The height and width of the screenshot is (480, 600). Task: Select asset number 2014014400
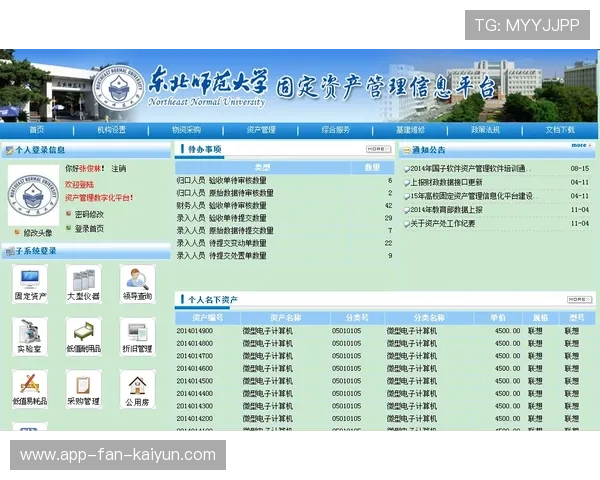coord(195,393)
